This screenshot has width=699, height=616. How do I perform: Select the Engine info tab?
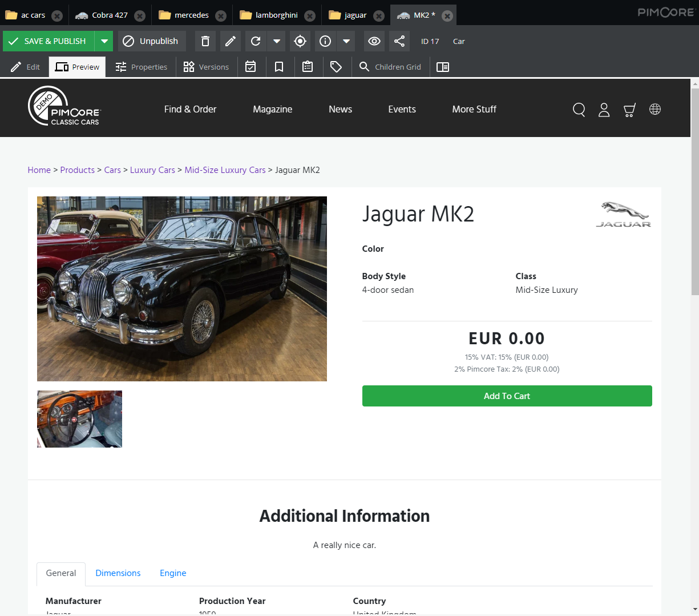[x=173, y=573]
